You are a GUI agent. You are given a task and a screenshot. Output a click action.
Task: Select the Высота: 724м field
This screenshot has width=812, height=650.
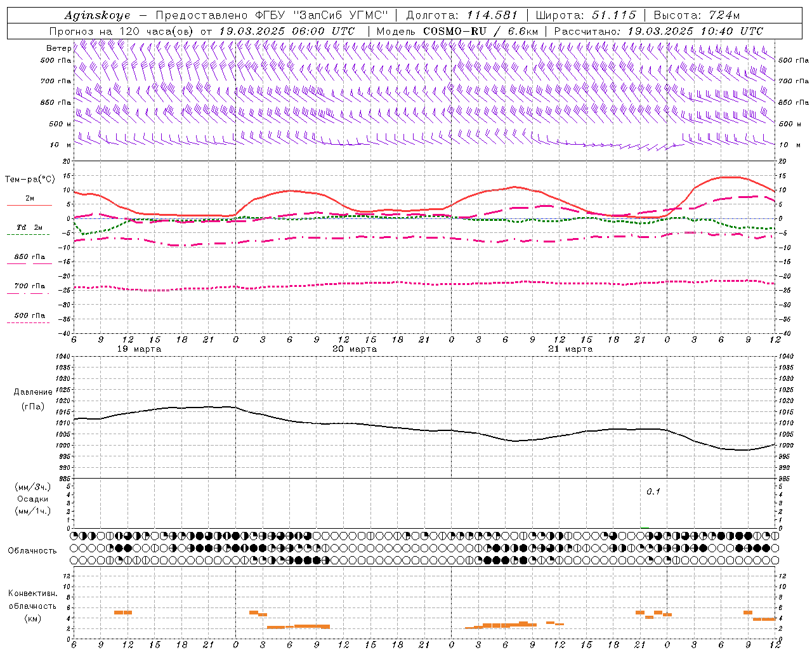[x=697, y=15]
